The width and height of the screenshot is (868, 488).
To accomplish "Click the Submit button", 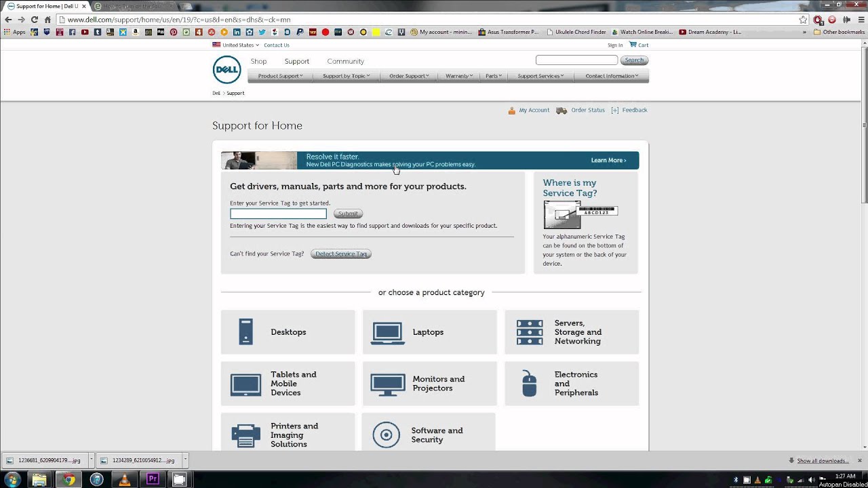I will [x=348, y=213].
